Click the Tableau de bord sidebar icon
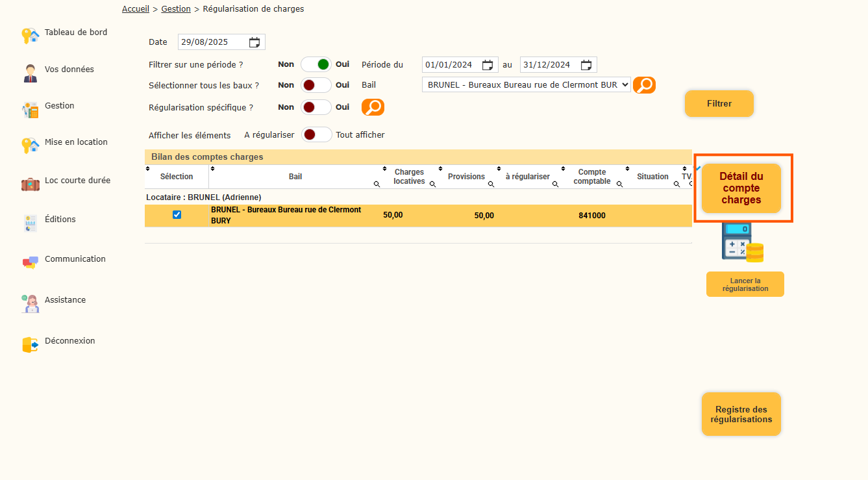Screen dimensions: 868x480 click(x=30, y=35)
